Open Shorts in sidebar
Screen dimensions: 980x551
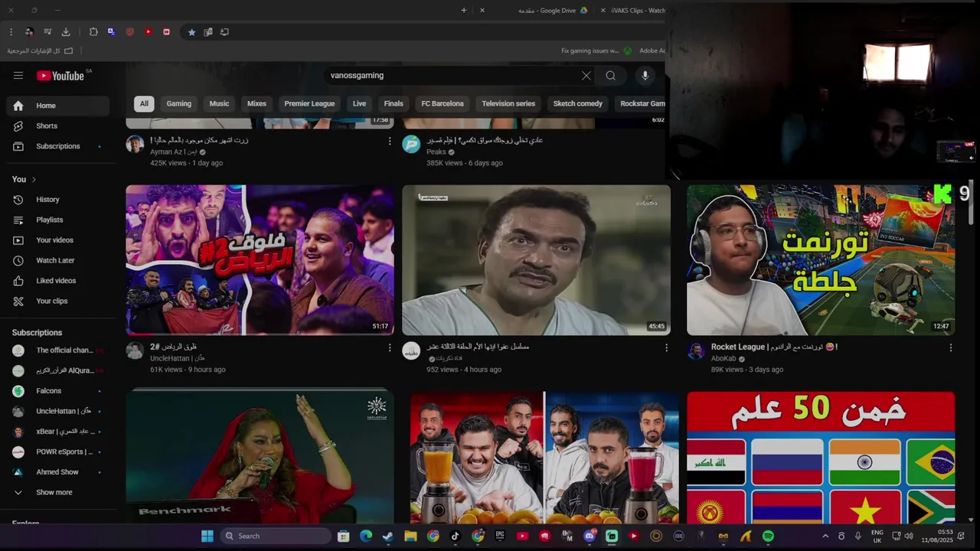58,126
